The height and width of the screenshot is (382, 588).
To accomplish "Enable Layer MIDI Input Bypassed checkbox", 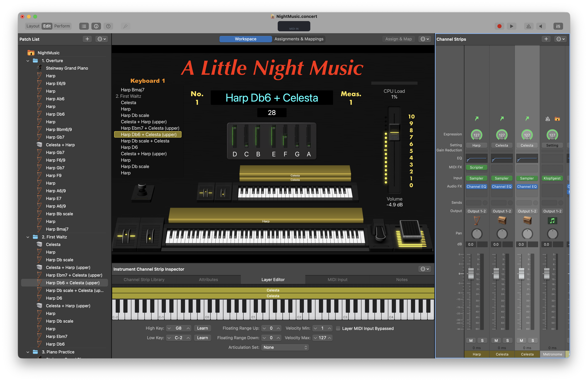I will click(x=338, y=328).
